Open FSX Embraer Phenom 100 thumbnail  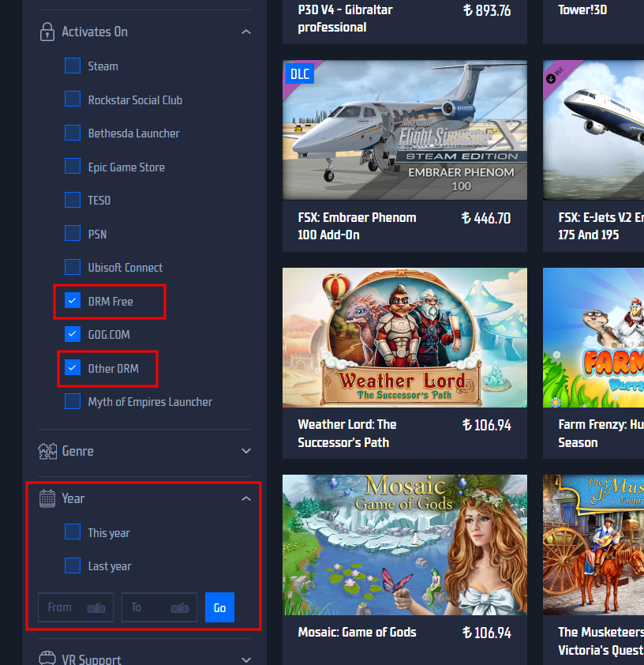(x=405, y=130)
